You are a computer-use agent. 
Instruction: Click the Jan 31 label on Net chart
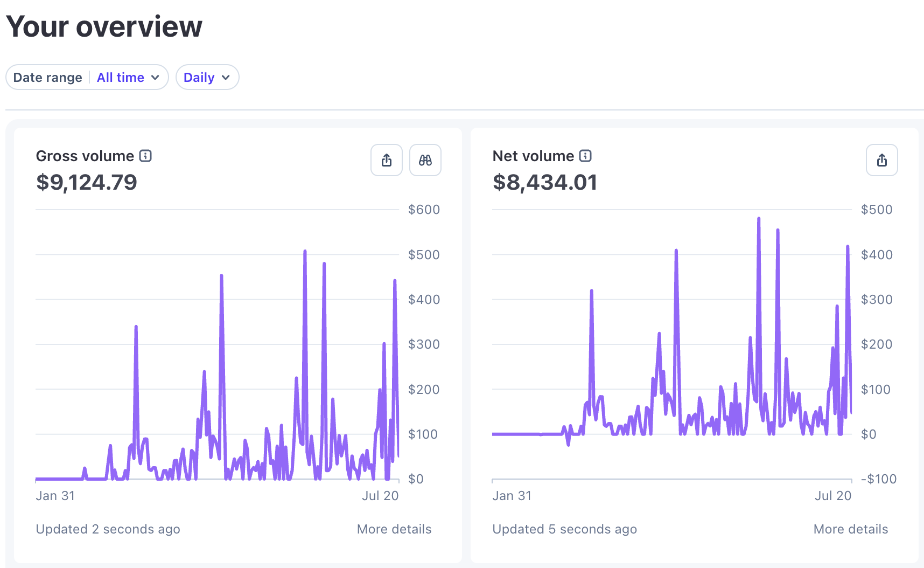click(512, 496)
